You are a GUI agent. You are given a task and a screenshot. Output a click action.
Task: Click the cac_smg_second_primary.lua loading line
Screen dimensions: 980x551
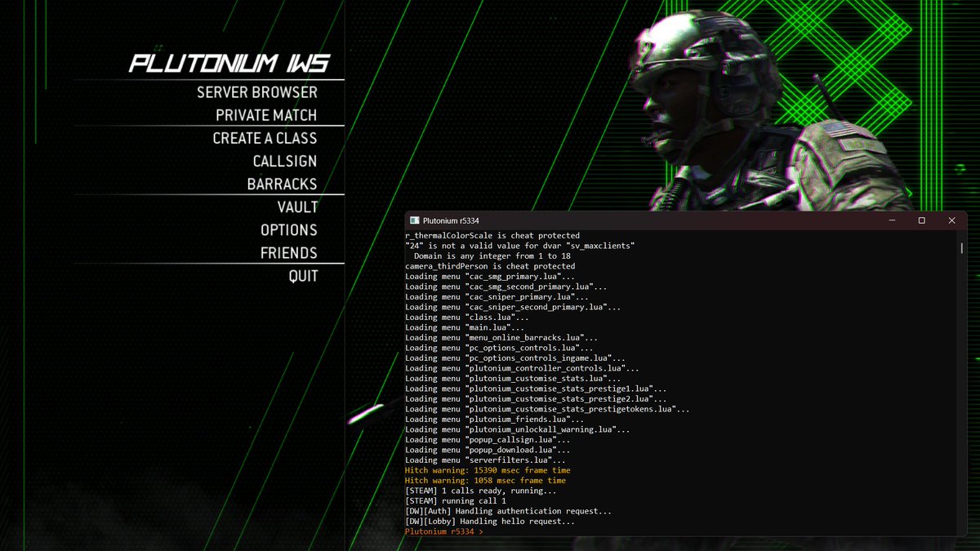[506, 287]
